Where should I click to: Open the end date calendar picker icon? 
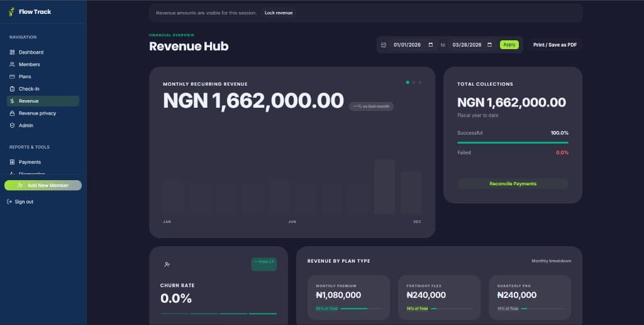click(x=489, y=45)
